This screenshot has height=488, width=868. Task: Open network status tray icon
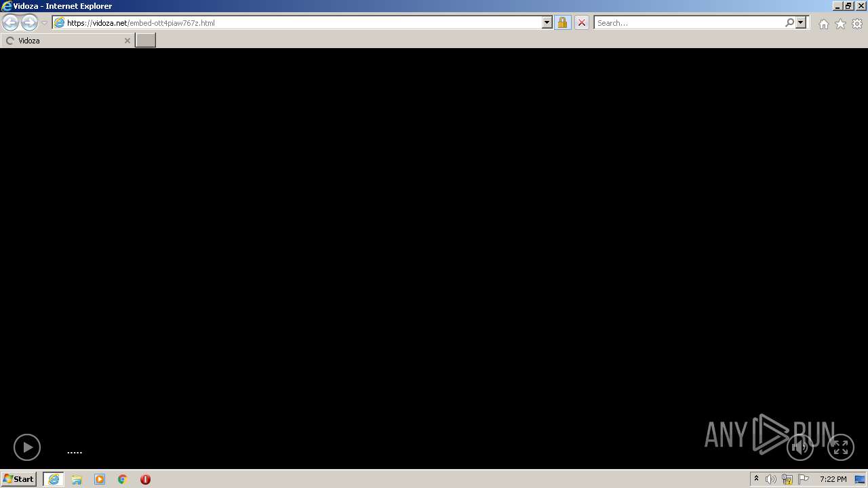click(787, 479)
